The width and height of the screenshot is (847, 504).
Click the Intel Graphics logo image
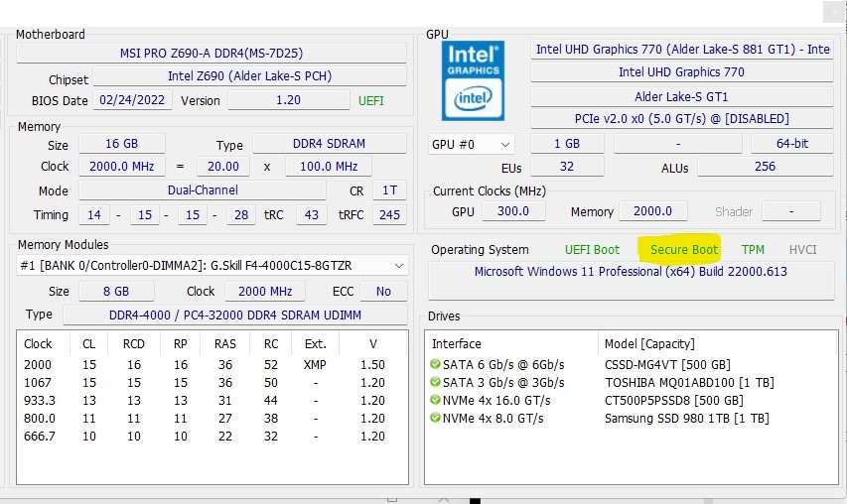(x=473, y=80)
